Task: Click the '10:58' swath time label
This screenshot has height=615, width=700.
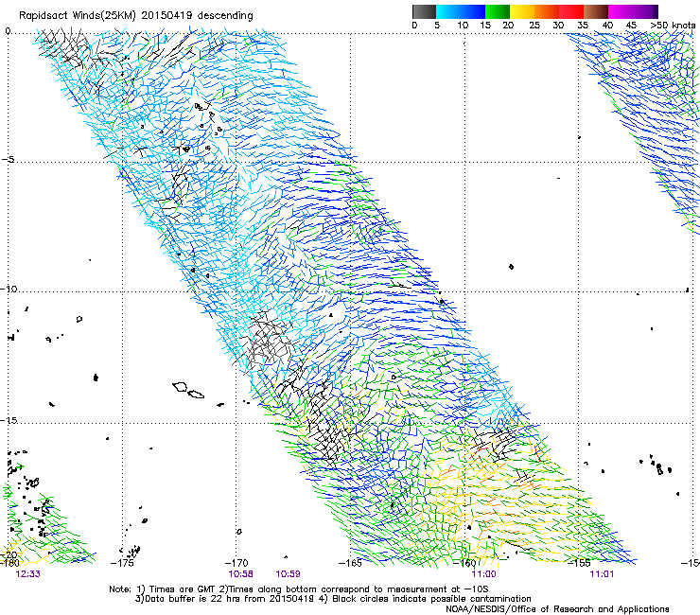Action: pyautogui.click(x=240, y=574)
